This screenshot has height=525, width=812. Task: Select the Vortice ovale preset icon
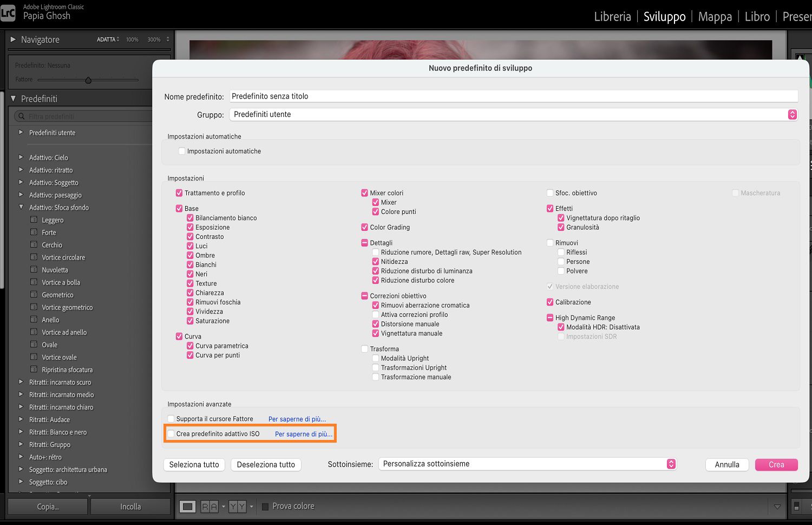34,357
